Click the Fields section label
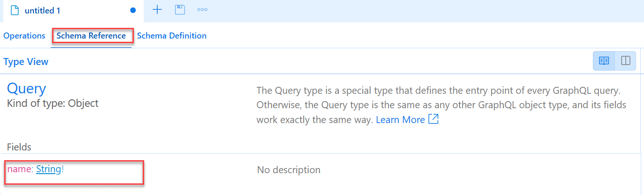The width and height of the screenshot is (644, 195). click(x=19, y=147)
